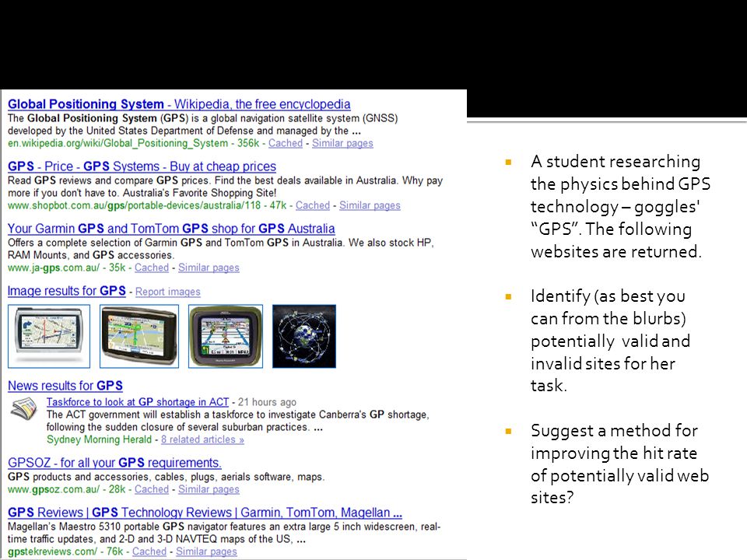Open GPSOZ for all your GPS requirements

115,463
